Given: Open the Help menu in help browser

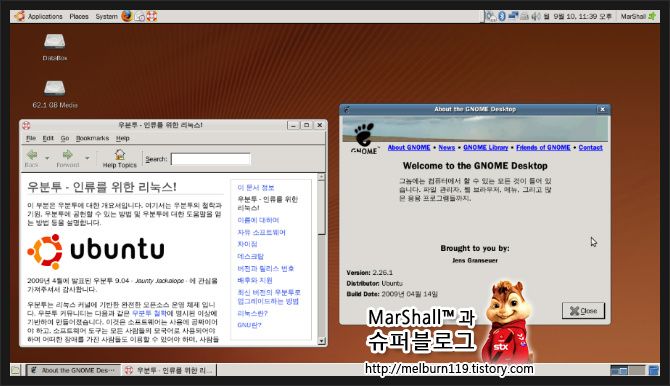Looking at the screenshot, I should click(x=123, y=138).
